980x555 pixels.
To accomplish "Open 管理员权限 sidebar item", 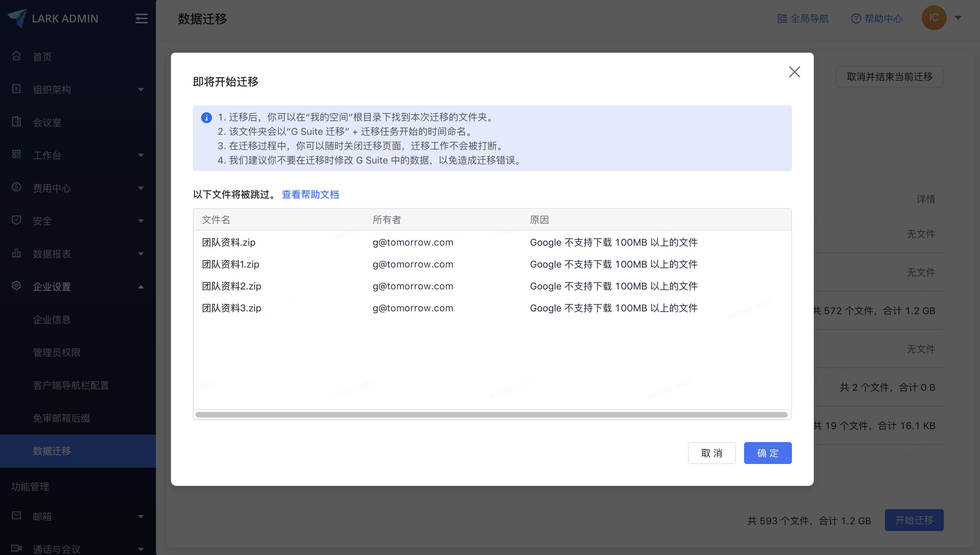I will tap(57, 352).
